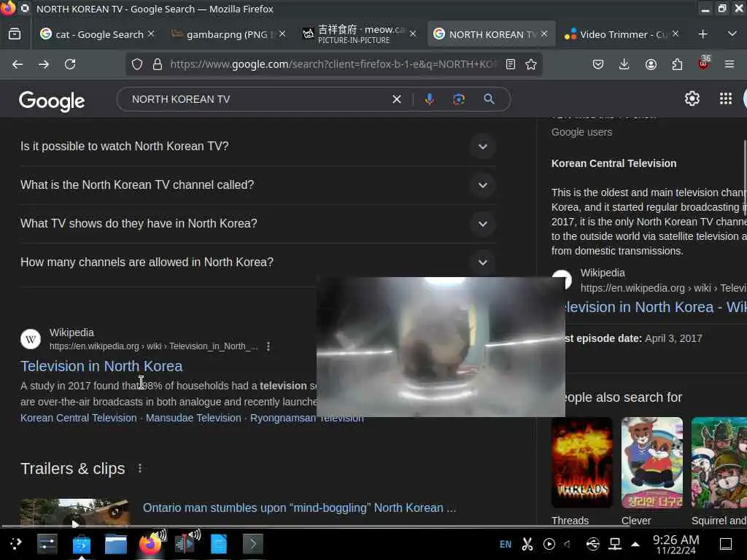
Task: Close the cat - Google Search tab
Action: [151, 34]
